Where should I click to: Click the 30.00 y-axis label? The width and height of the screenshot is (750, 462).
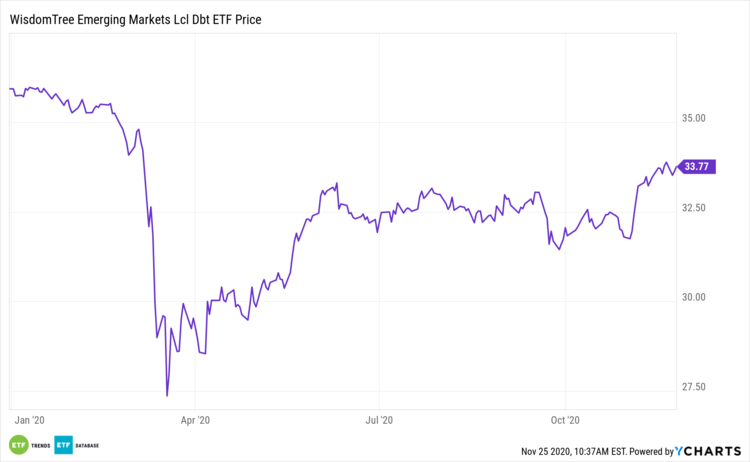pos(693,297)
